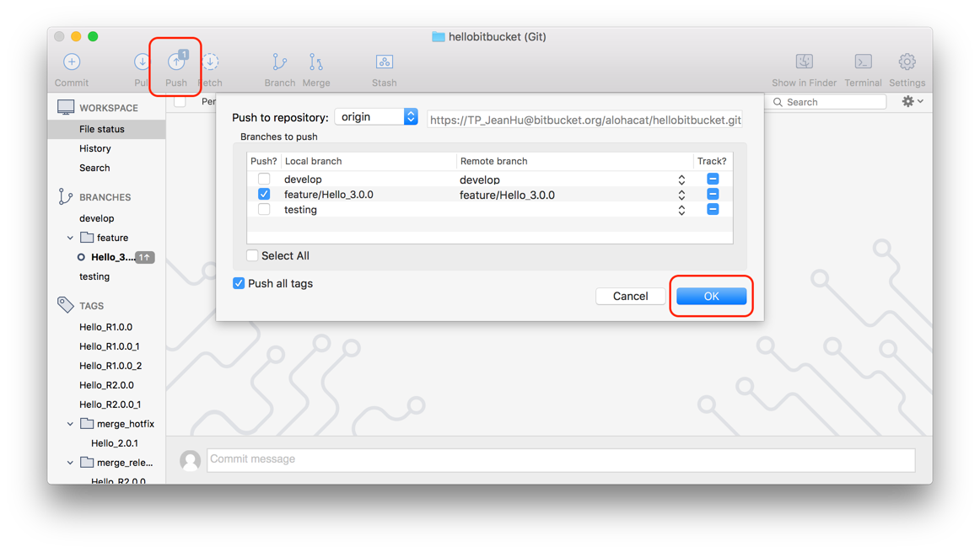
Task: Click the gear options icon near Search
Action: [x=912, y=101]
